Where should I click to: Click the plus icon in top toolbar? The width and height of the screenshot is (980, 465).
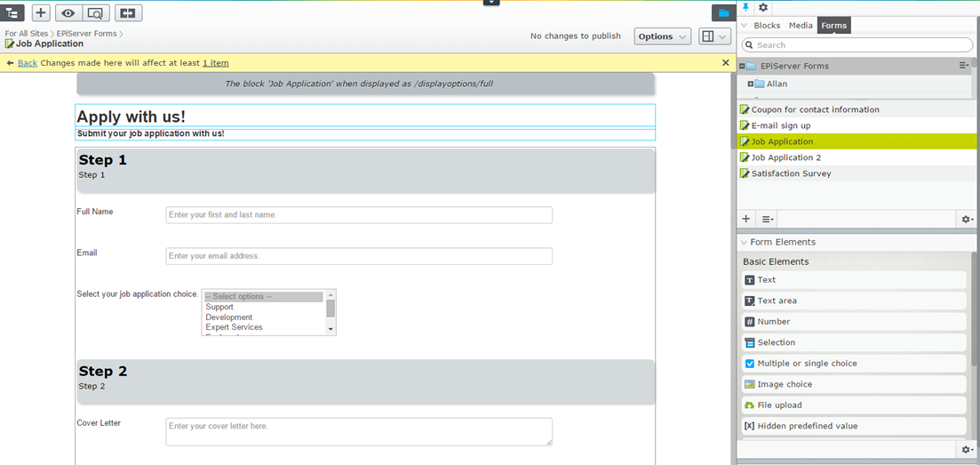click(41, 12)
